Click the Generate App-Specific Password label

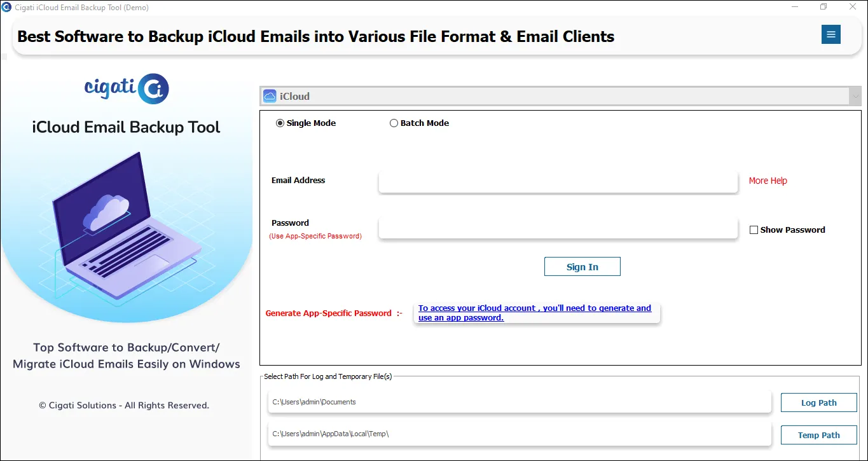pyautogui.click(x=334, y=313)
